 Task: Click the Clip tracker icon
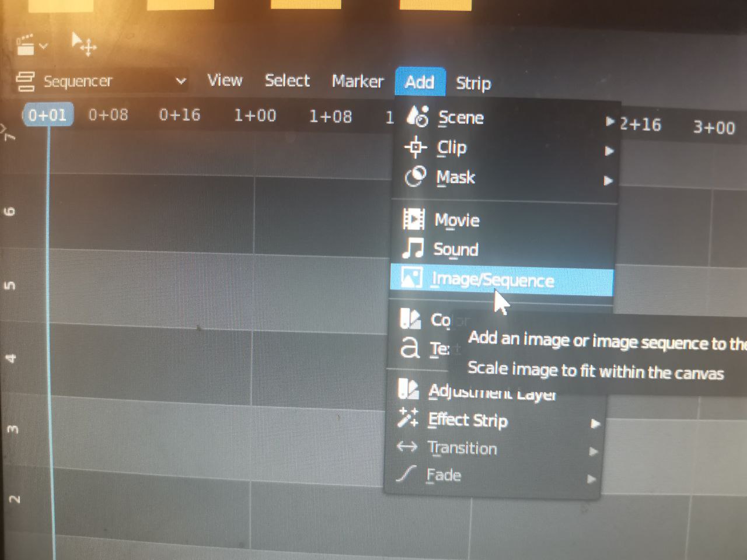416,146
